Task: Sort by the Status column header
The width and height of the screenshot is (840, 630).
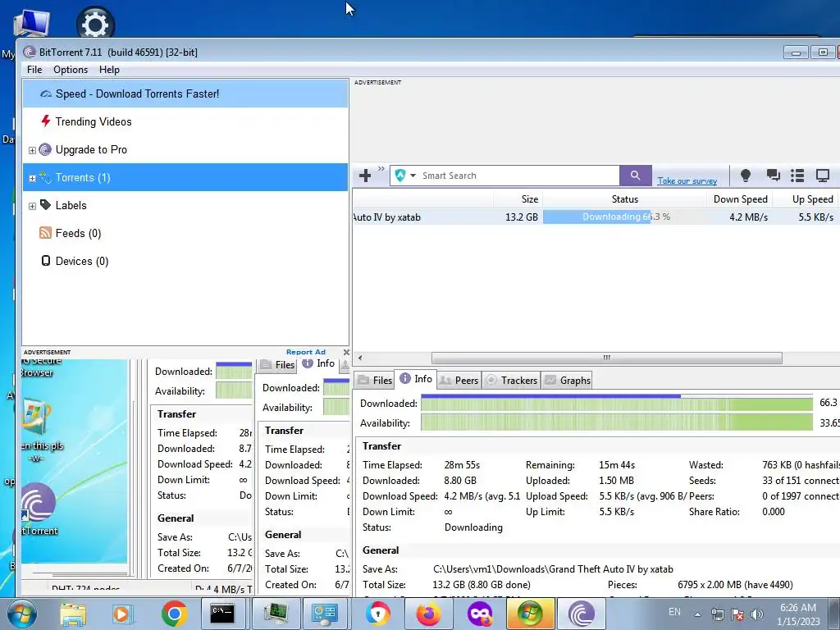Action: [x=624, y=199]
